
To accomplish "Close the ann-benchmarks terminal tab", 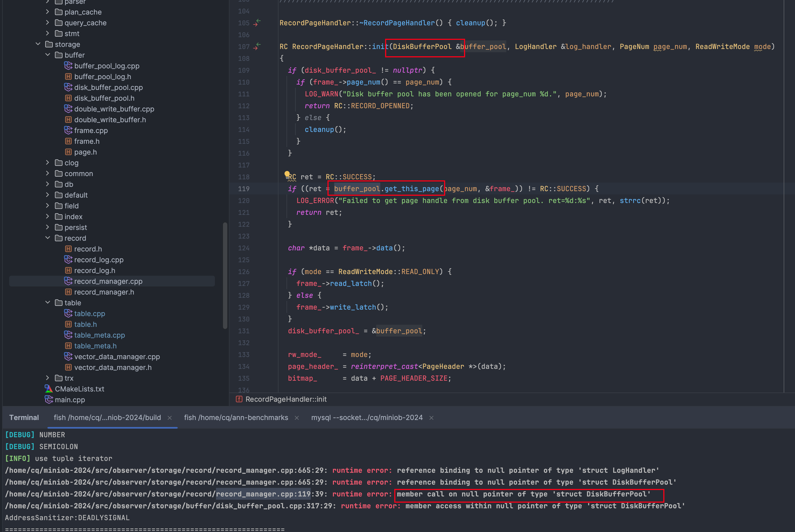I will pos(297,418).
